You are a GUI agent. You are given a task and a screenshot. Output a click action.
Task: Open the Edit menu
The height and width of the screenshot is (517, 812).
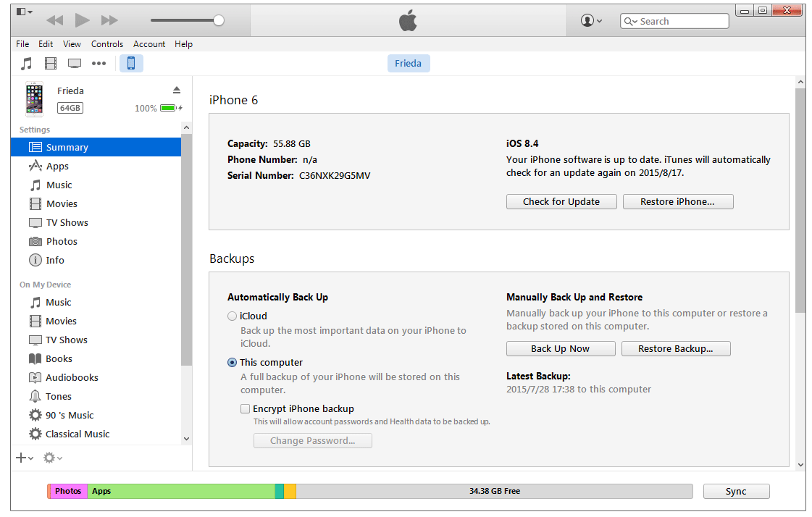coord(46,44)
